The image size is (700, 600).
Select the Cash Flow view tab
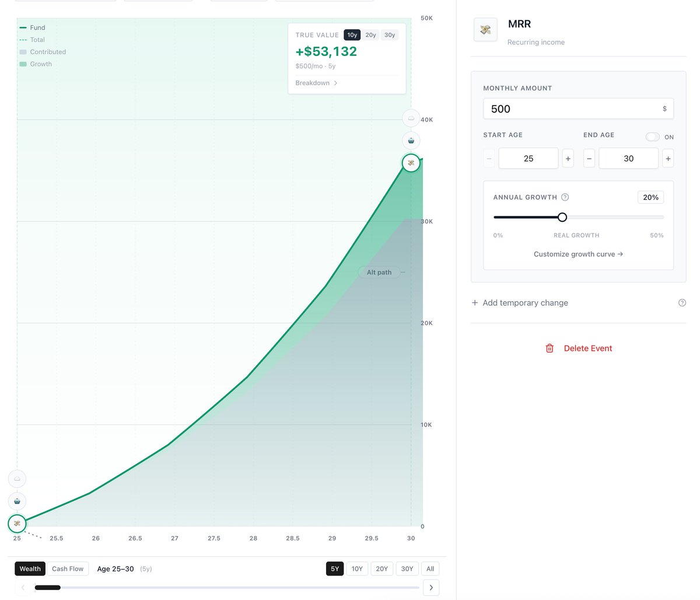pyautogui.click(x=68, y=569)
